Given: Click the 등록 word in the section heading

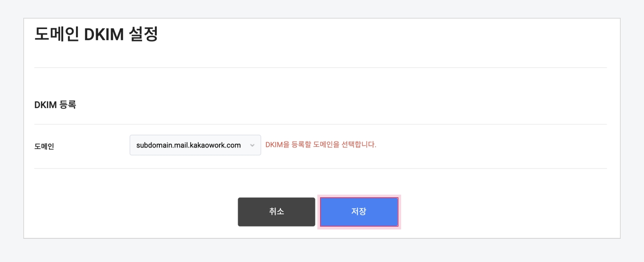Looking at the screenshot, I should (68, 105).
